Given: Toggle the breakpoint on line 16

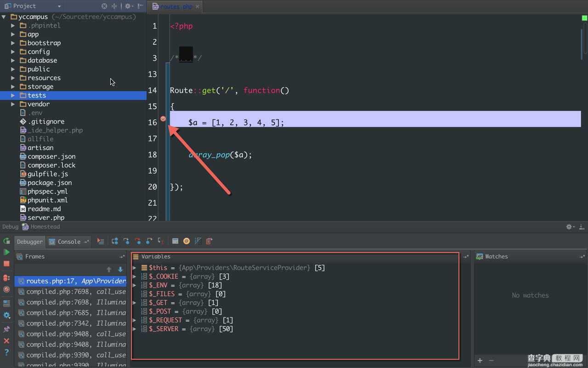Looking at the screenshot, I should pyautogui.click(x=163, y=119).
